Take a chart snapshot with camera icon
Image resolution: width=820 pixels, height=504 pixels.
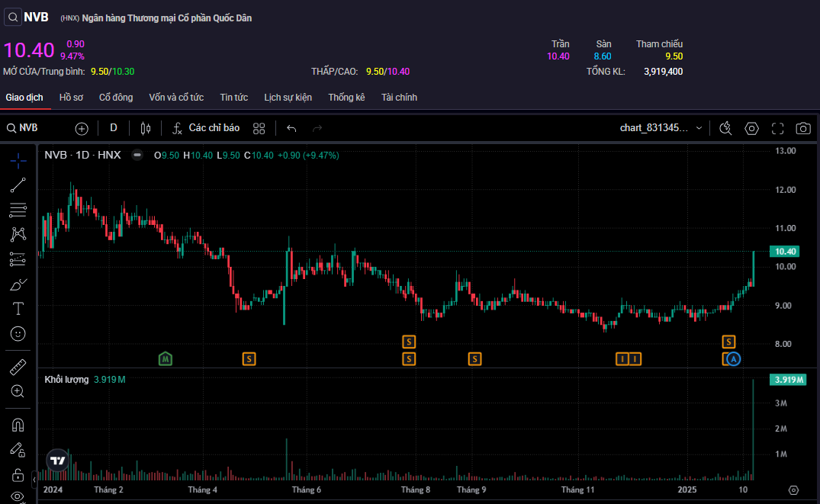coord(802,128)
